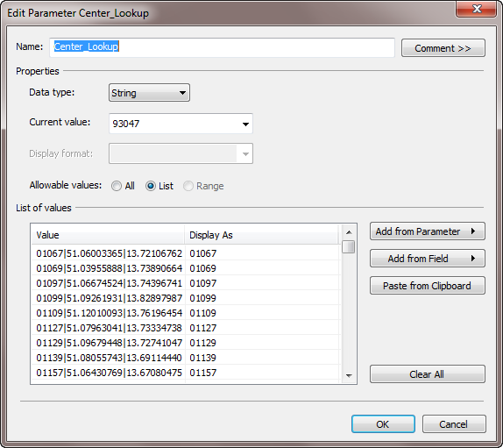This screenshot has height=448, width=503.
Task: Select the row with value 01067
Action: (186, 253)
